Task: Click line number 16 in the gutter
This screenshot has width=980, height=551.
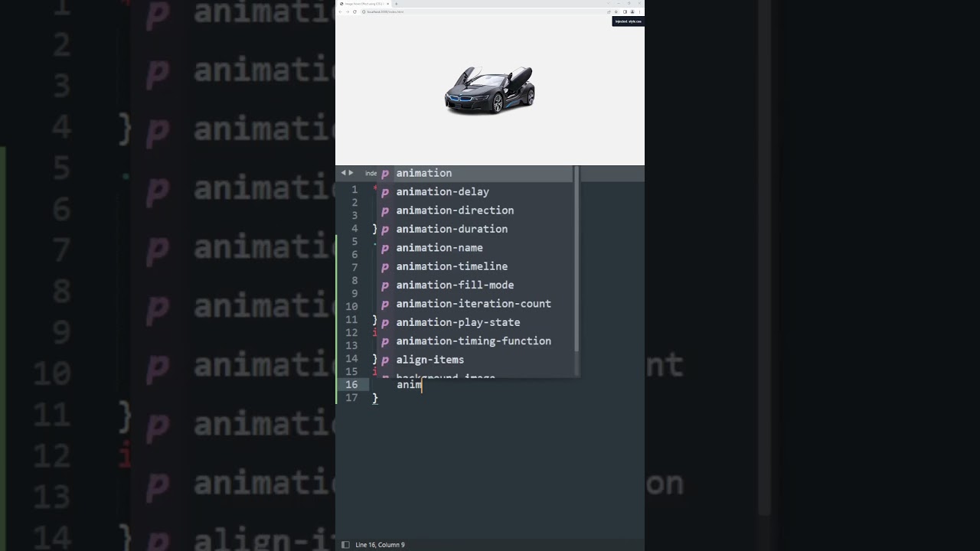Action: [351, 385]
